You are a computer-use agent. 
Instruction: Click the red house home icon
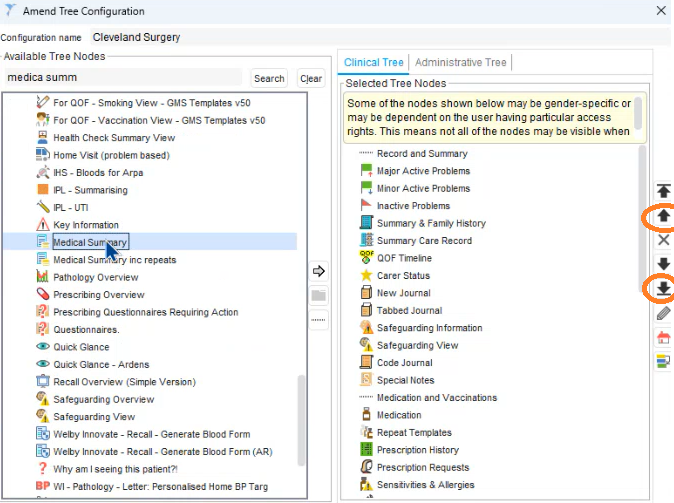663,337
